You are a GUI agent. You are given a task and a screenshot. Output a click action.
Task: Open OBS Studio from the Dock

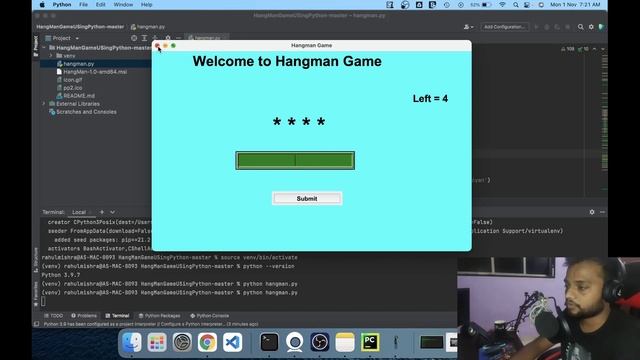point(320,342)
